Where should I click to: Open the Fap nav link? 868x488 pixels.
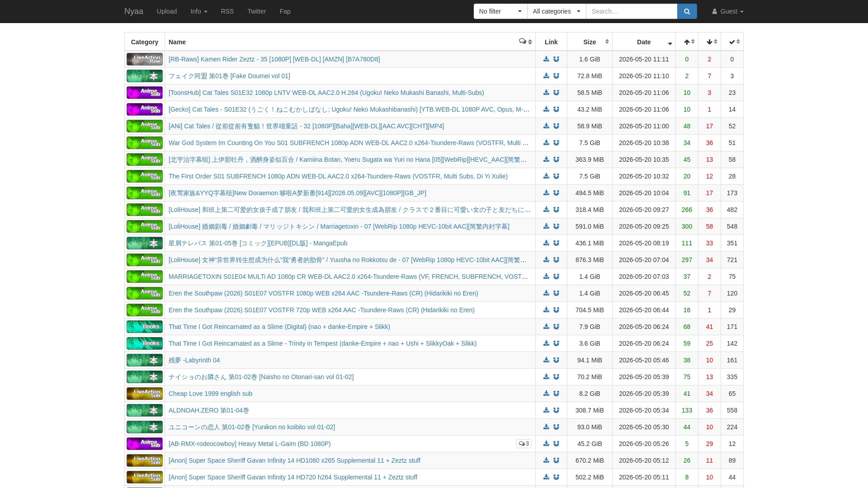(x=285, y=11)
